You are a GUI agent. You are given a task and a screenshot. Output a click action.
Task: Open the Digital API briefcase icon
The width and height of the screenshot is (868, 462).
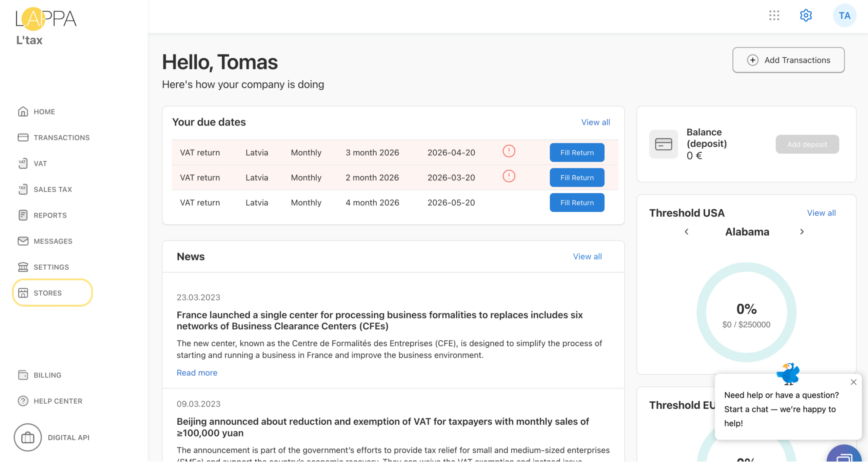[x=28, y=438]
